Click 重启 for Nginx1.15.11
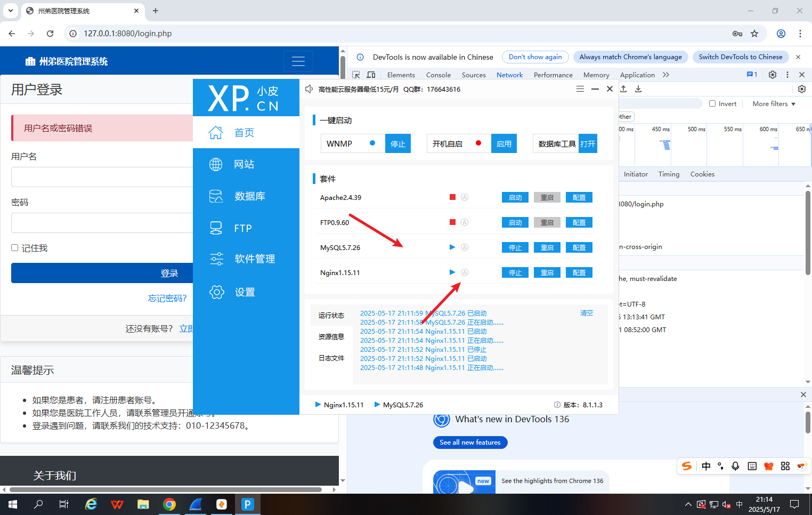812x515 pixels. click(x=547, y=272)
